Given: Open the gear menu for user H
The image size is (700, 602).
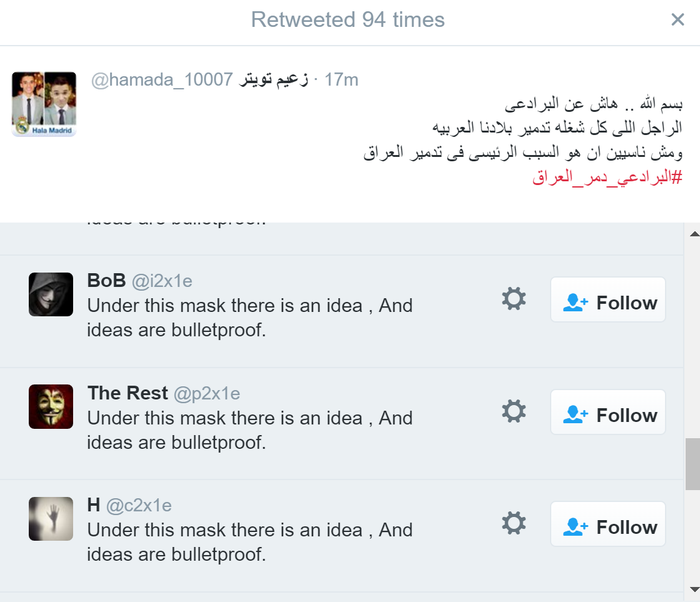Looking at the screenshot, I should point(513,523).
